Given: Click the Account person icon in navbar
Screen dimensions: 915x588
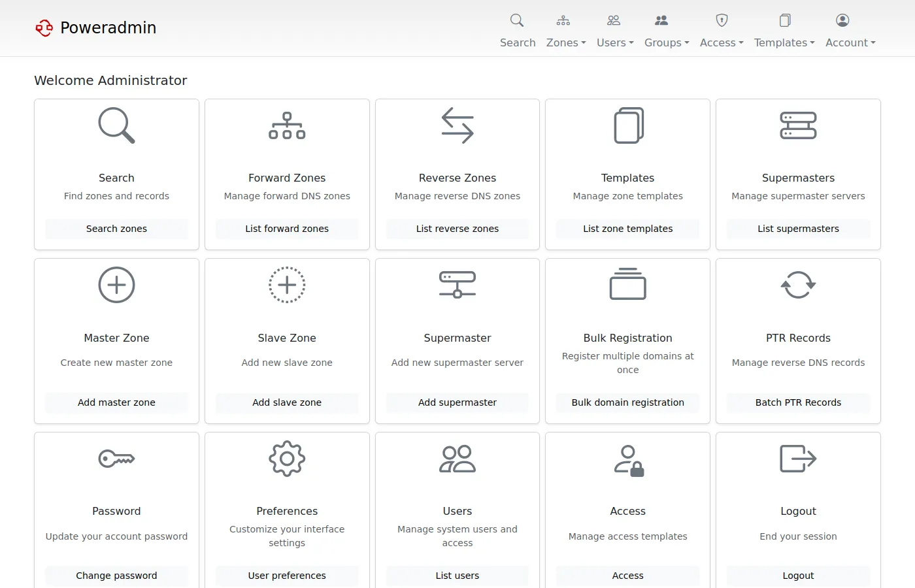Looking at the screenshot, I should pyautogui.click(x=842, y=20).
